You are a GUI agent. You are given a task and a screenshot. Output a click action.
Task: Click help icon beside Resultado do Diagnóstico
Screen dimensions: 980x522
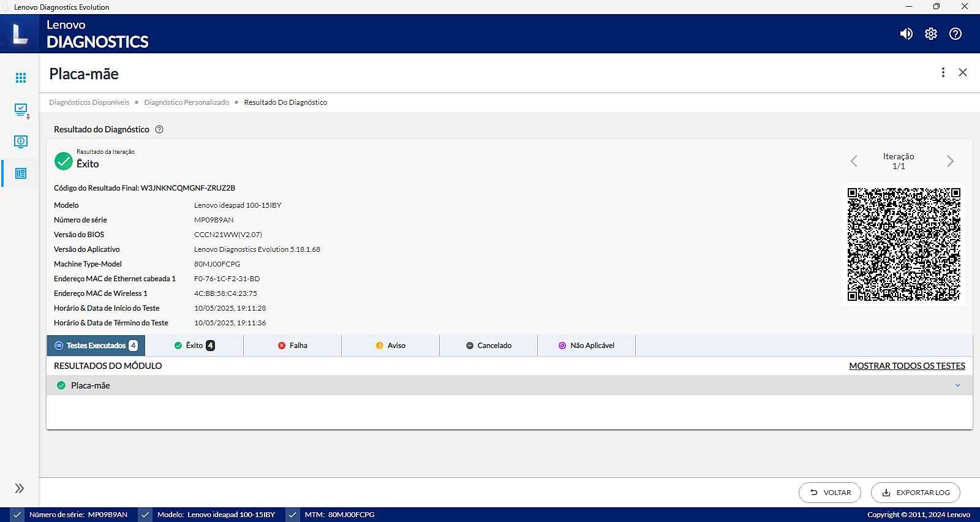point(159,129)
